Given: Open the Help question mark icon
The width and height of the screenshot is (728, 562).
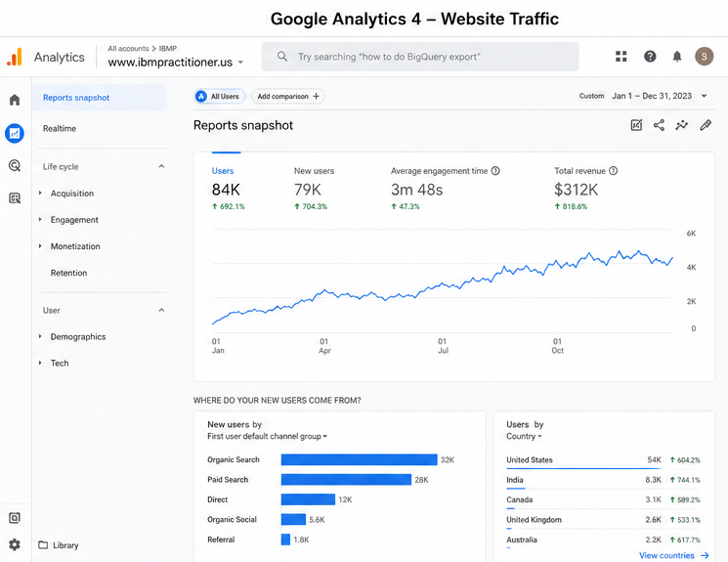Looking at the screenshot, I should pos(650,57).
